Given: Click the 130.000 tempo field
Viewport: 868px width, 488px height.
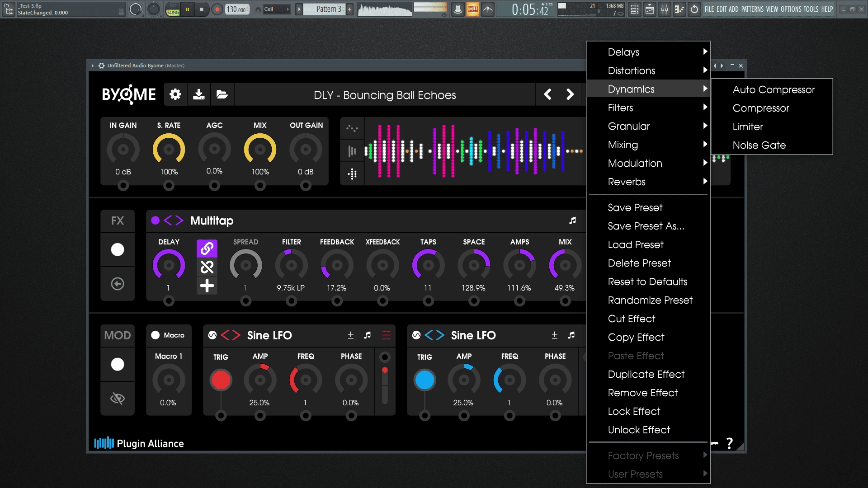Looking at the screenshot, I should (x=237, y=9).
